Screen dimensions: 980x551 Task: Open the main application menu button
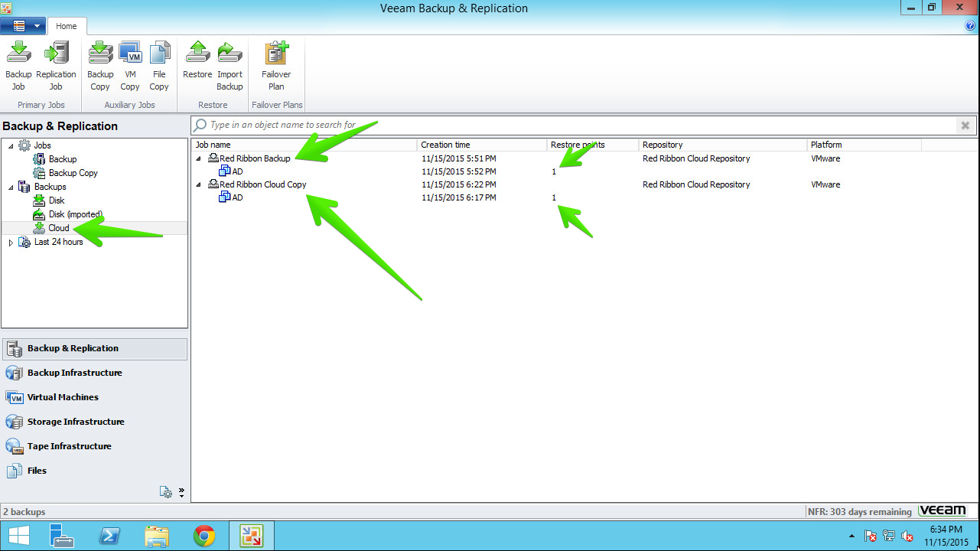[x=24, y=26]
